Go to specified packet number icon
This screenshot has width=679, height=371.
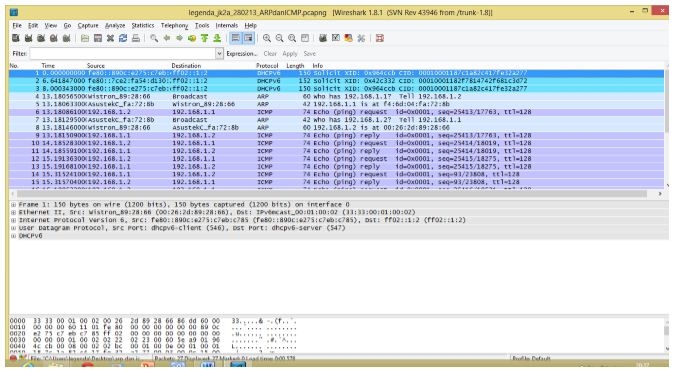(x=192, y=38)
